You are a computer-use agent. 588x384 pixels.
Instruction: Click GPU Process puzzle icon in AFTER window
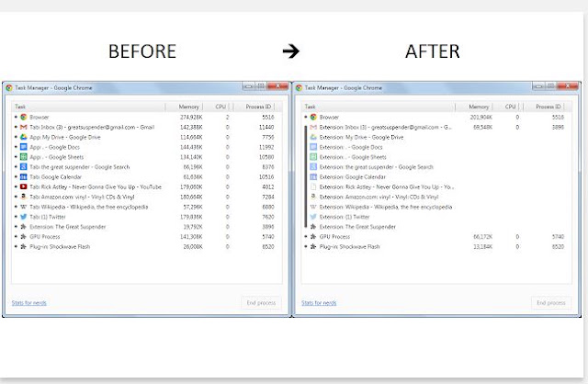tap(313, 237)
